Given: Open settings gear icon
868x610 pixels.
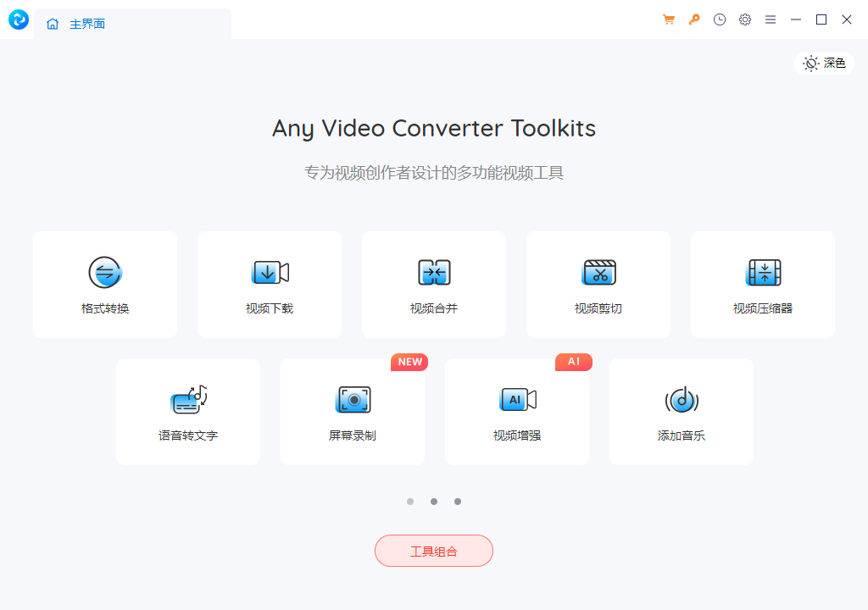Looking at the screenshot, I should click(x=745, y=20).
